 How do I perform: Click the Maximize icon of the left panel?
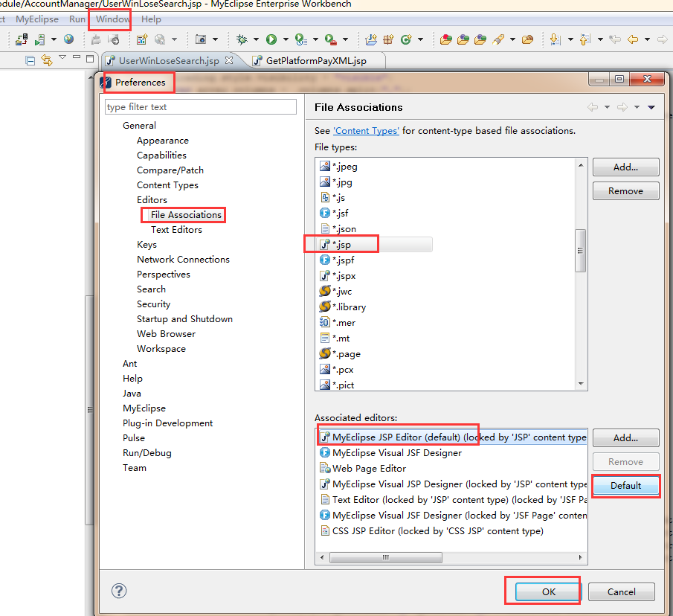pyautogui.click(x=90, y=59)
